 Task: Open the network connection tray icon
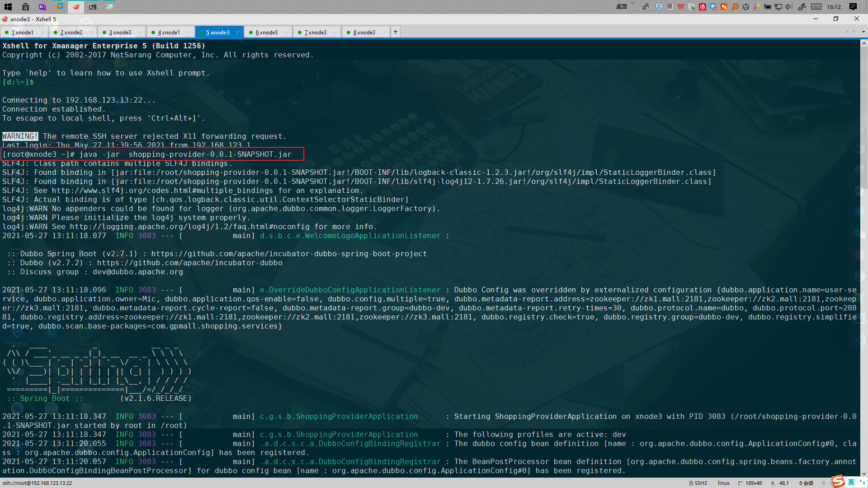tap(778, 7)
